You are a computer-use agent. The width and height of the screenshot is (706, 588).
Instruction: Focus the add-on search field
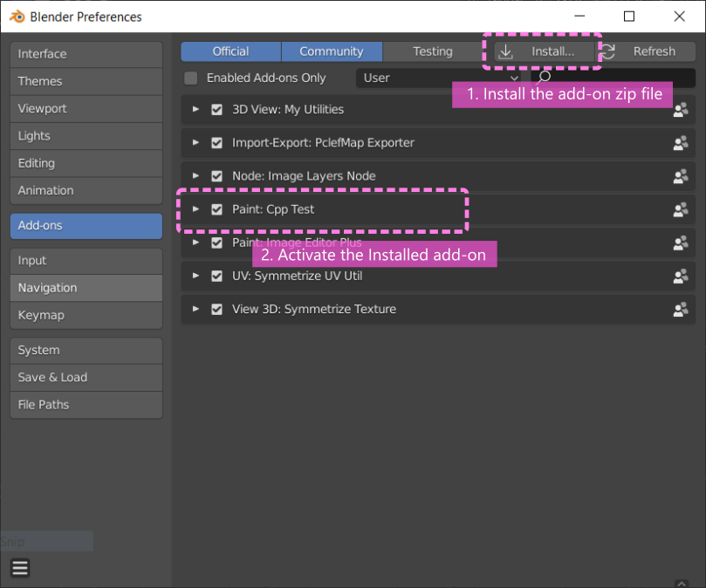coord(613,78)
